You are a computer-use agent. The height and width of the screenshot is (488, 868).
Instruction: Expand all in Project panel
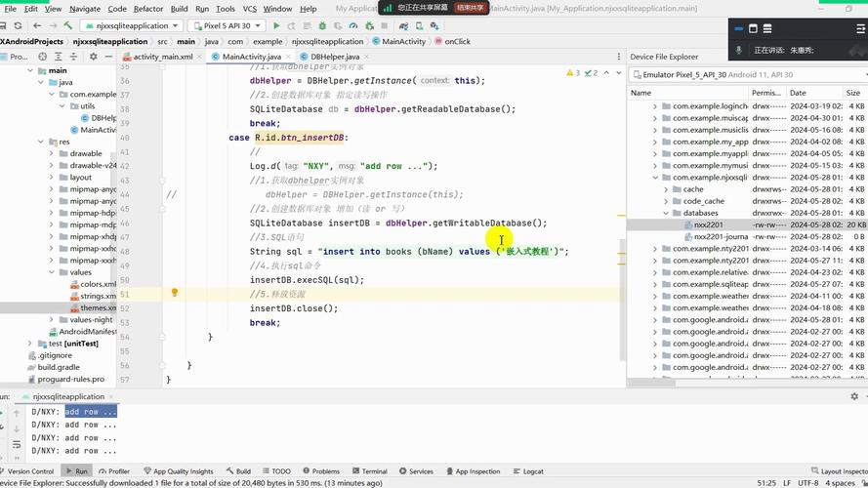click(59, 57)
